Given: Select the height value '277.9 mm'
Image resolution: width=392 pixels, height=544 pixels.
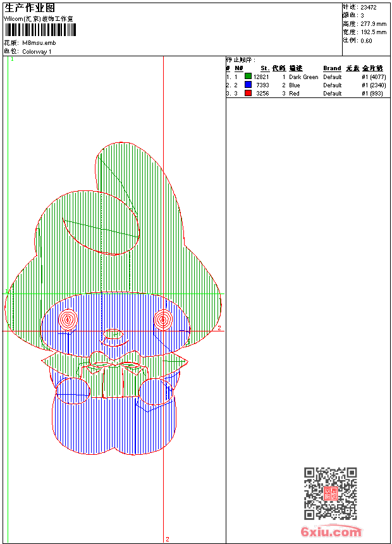Looking at the screenshot, I should point(373,24).
